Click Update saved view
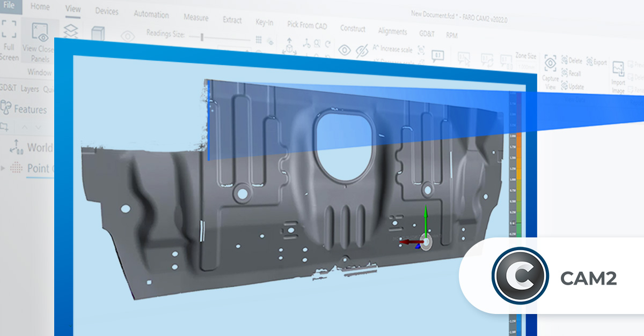Viewport: 644px width, 336px height. pos(572,86)
